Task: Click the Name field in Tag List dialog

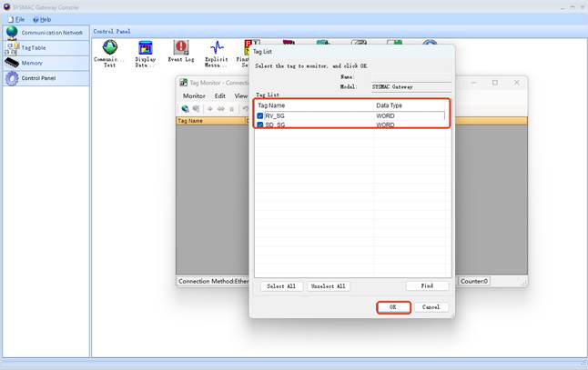Action: tap(411, 77)
